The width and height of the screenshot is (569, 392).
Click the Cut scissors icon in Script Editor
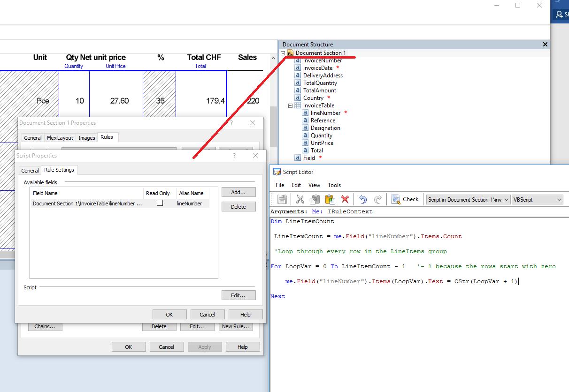click(300, 199)
